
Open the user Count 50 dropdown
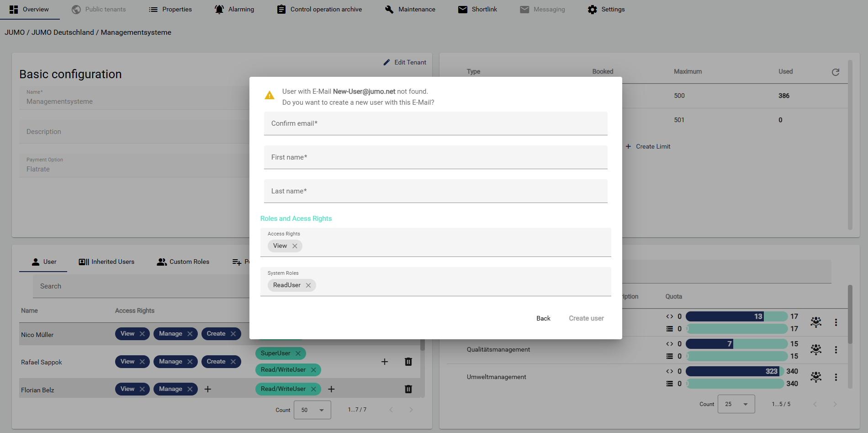[x=312, y=410]
